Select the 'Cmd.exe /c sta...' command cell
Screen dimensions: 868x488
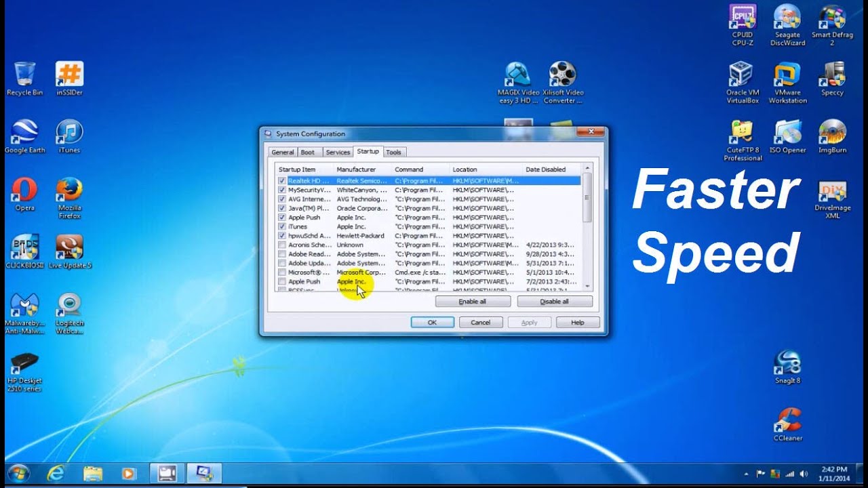point(420,272)
